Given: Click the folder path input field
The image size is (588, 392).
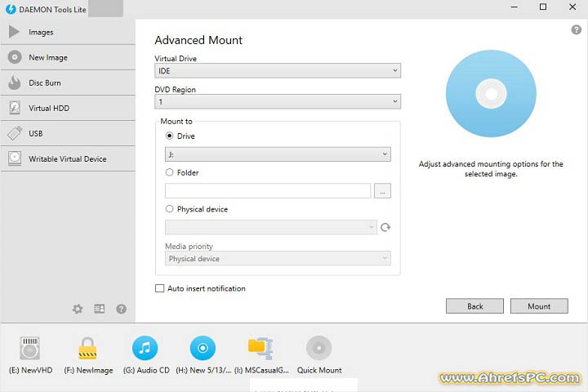Looking at the screenshot, I should (x=268, y=191).
